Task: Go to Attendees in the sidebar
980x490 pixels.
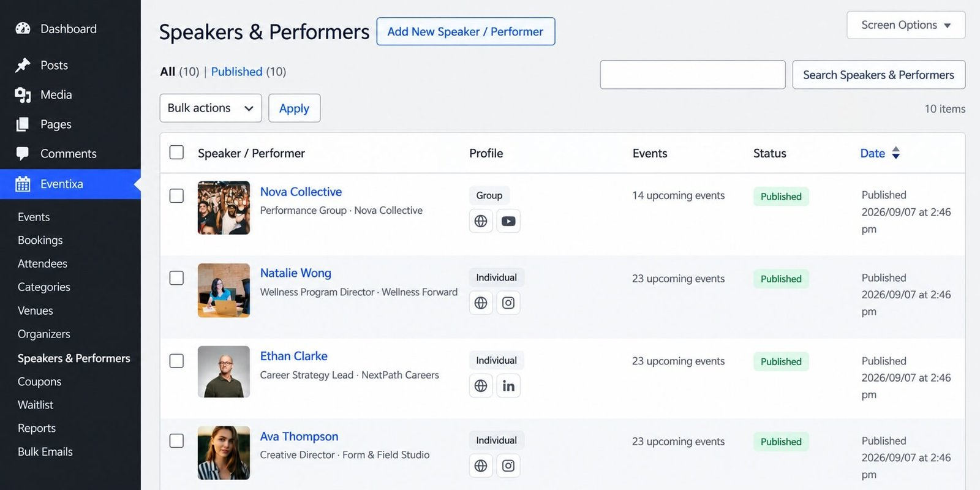Action: [x=43, y=263]
